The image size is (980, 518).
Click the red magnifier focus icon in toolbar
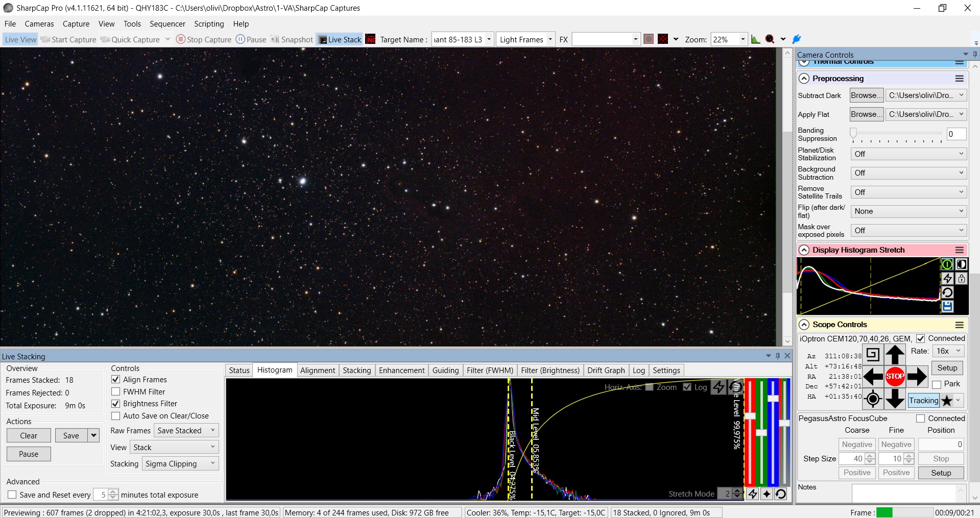(770, 39)
